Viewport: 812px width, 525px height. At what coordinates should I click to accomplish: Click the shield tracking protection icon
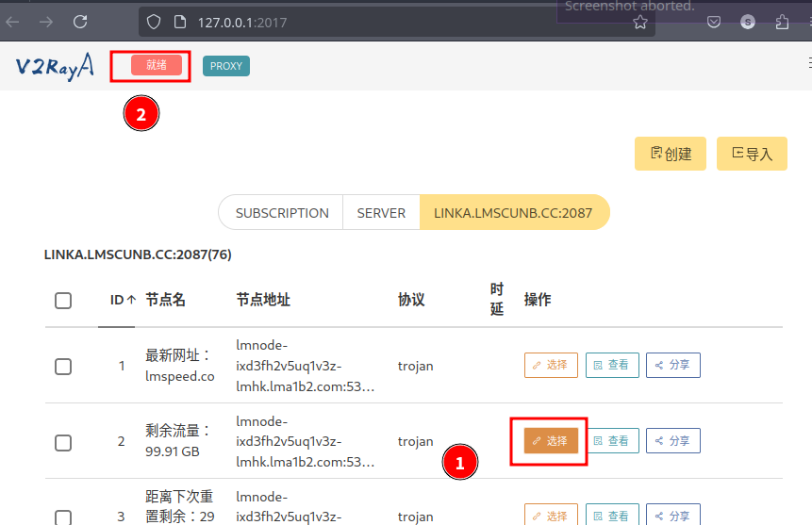(155, 22)
